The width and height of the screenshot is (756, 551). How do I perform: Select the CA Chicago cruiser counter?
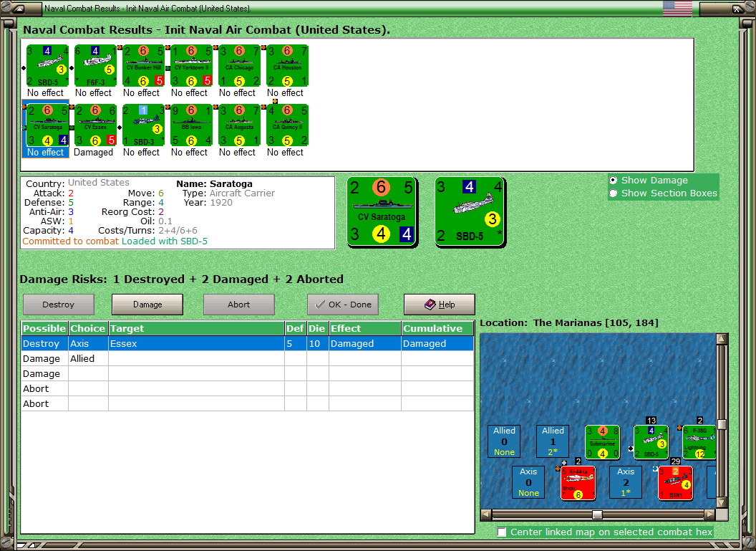pos(239,66)
